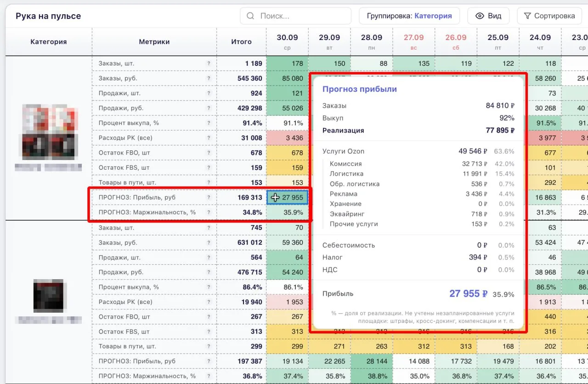
Task: Click help icon next to first Остаток FBS, шт
Action: [x=209, y=168]
